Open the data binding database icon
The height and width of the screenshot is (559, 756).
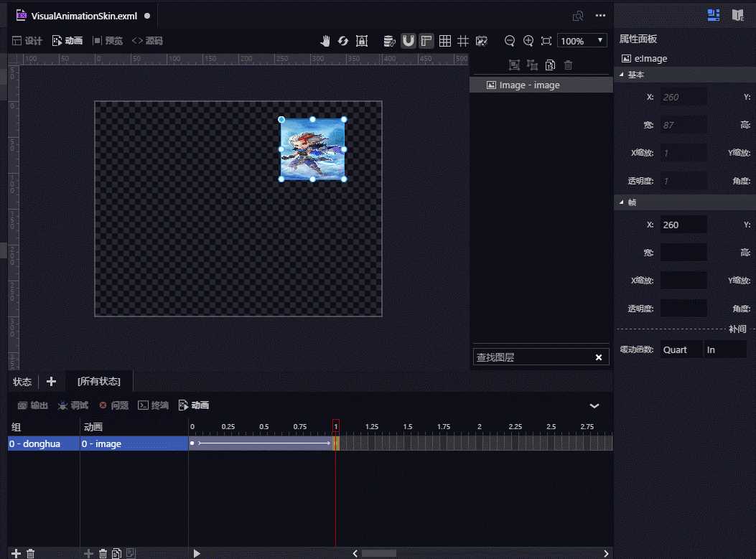coord(389,41)
